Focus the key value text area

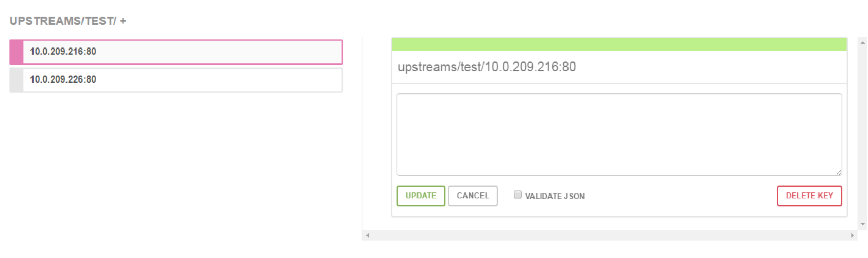[x=619, y=135]
